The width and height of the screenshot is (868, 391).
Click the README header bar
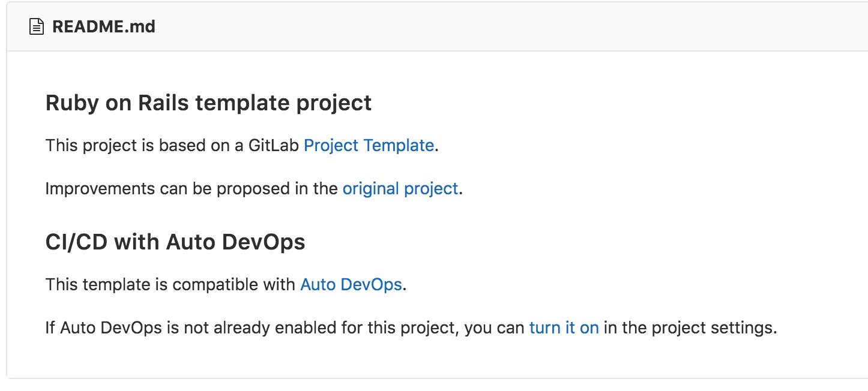coord(420,26)
